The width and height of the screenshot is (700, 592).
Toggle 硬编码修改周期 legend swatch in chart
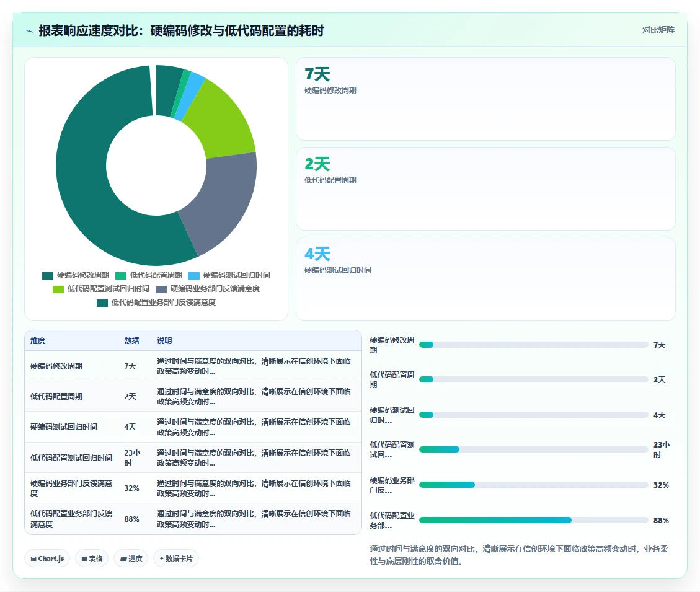click(48, 275)
